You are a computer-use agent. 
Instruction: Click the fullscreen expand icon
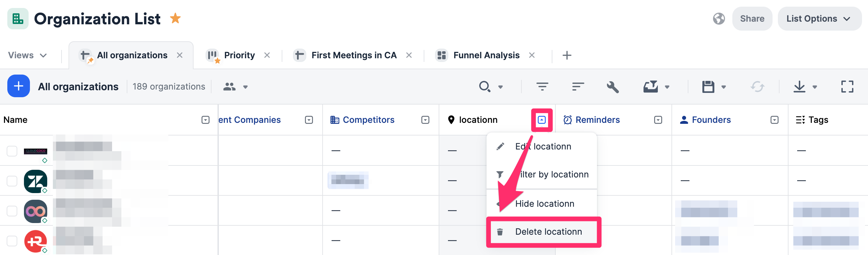coord(847,87)
